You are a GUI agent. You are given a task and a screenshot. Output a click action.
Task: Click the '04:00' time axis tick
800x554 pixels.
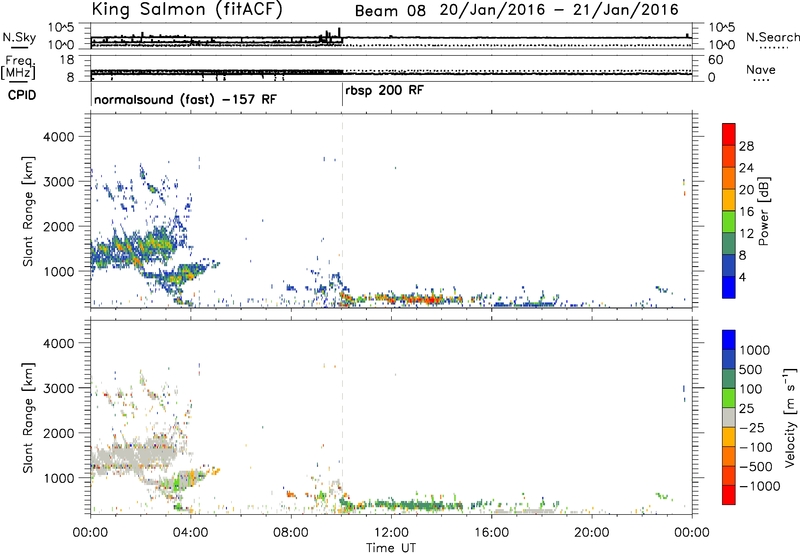(x=191, y=533)
